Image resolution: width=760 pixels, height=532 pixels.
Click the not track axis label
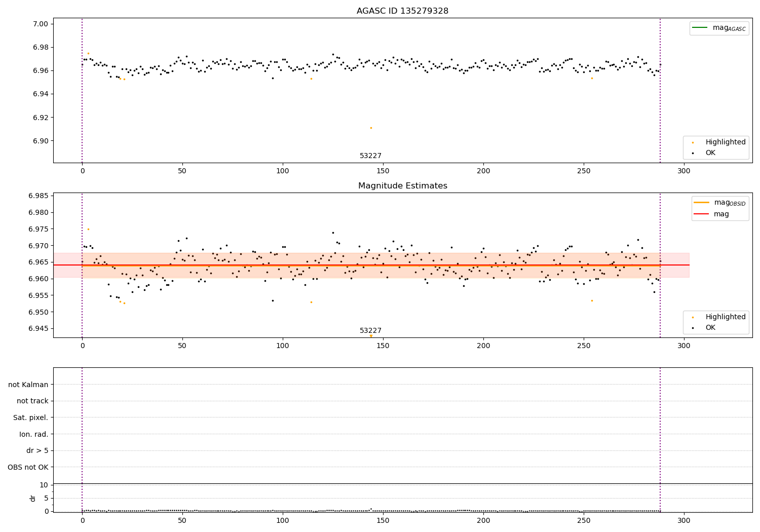[x=32, y=401]
